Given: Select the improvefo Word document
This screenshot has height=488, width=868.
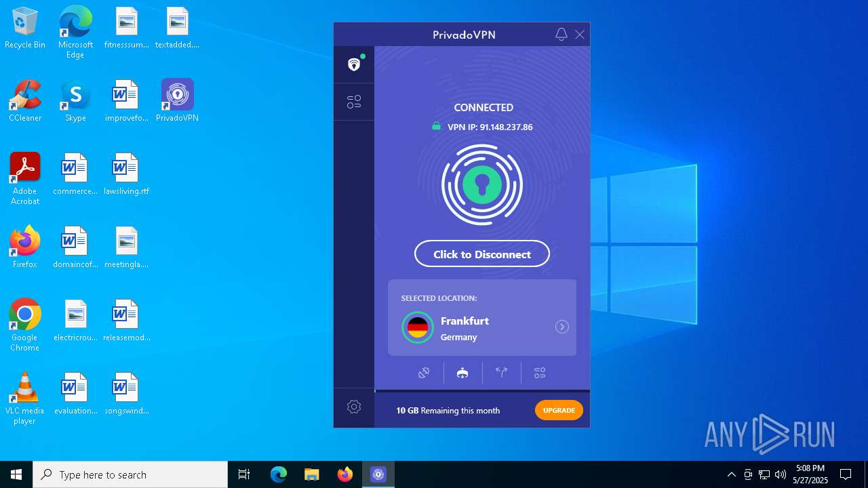Looking at the screenshot, I should pyautogui.click(x=126, y=101).
